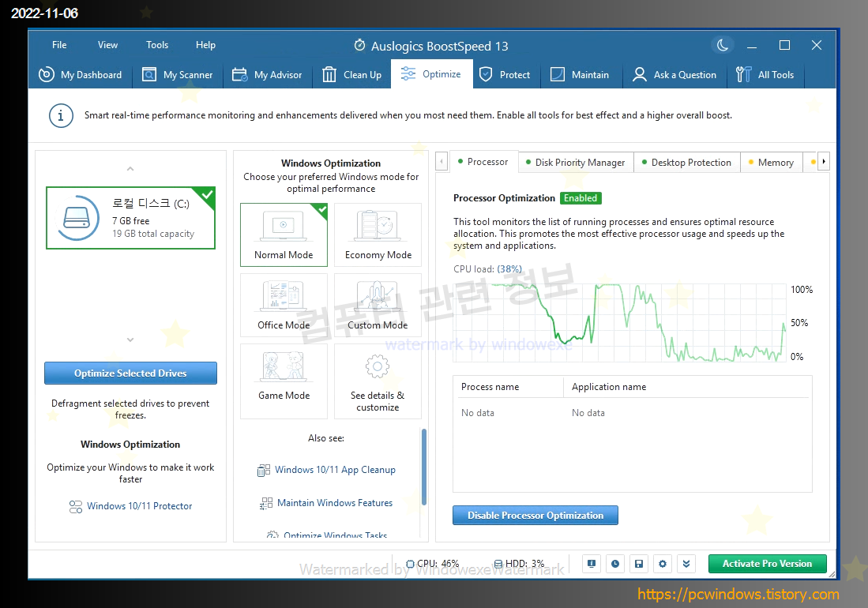The width and height of the screenshot is (868, 608).
Task: Click Disable Processor Optimization button
Action: coord(535,515)
